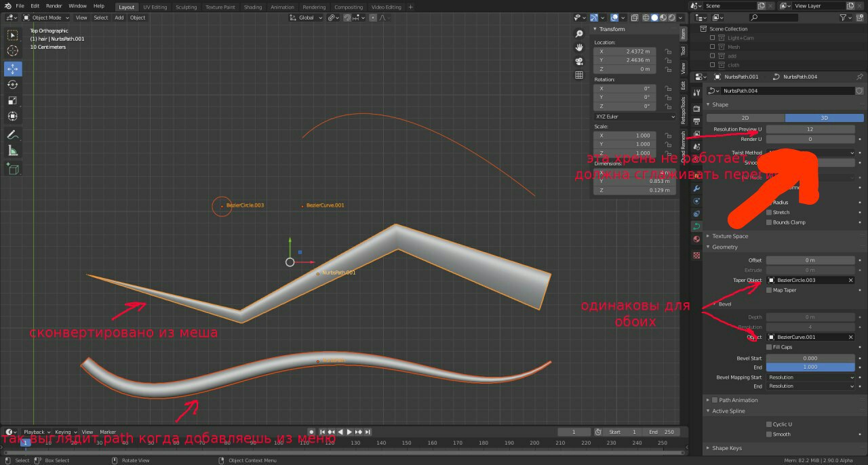Enable the Fill Caps checkbox
The width and height of the screenshot is (868, 465).
[769, 347]
